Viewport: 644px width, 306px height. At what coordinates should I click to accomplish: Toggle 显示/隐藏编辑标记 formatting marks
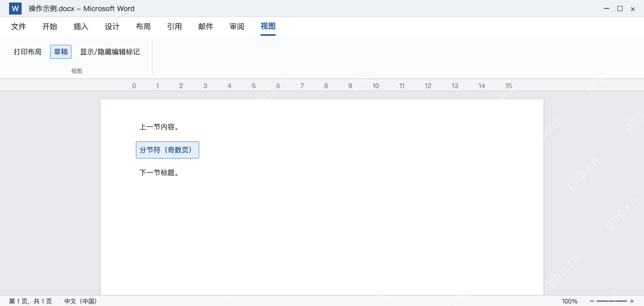[x=110, y=52]
